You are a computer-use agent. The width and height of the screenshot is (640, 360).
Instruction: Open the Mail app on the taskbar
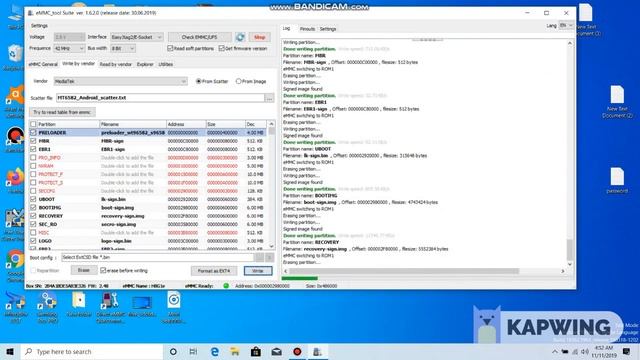[x=276, y=351]
